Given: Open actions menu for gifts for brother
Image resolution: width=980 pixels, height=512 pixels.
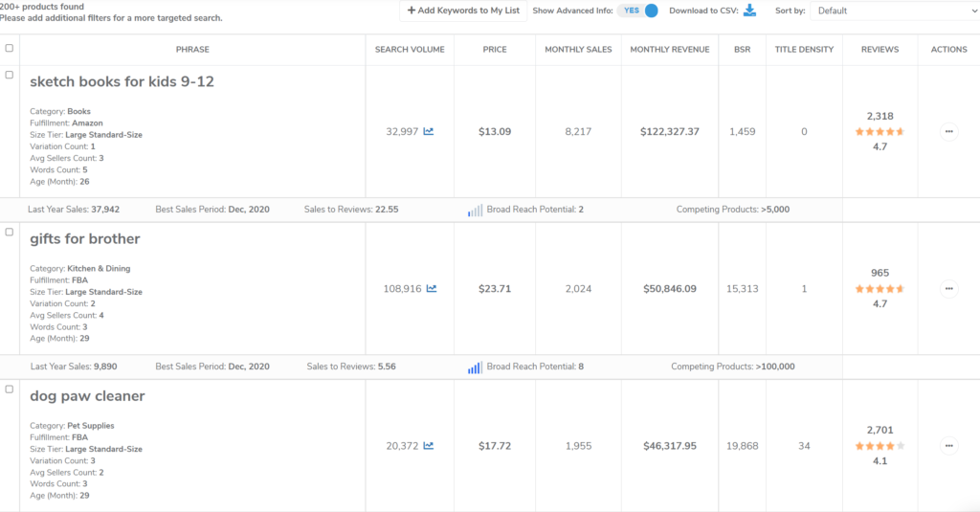Looking at the screenshot, I should (x=948, y=288).
